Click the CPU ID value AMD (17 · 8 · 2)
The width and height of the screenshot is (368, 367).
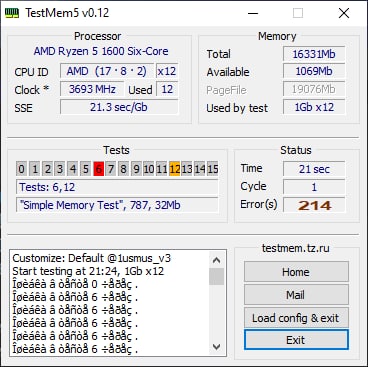[107, 71]
